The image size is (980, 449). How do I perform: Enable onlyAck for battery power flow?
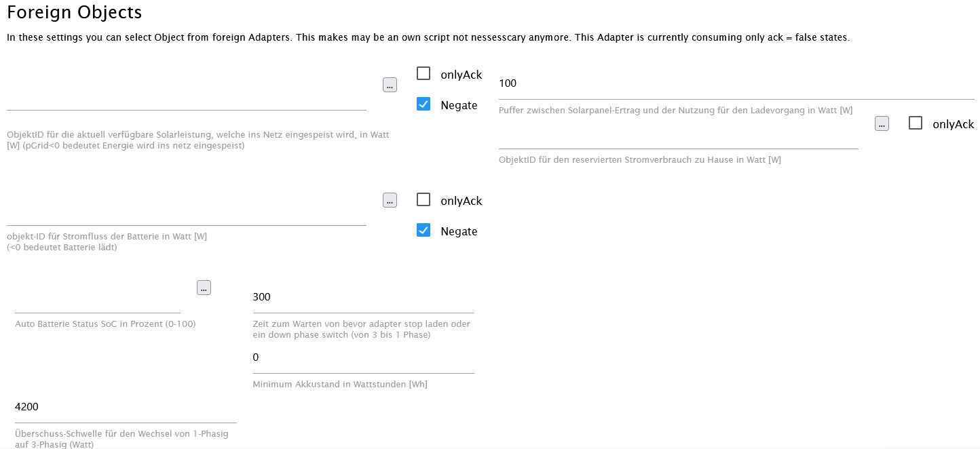click(x=423, y=199)
